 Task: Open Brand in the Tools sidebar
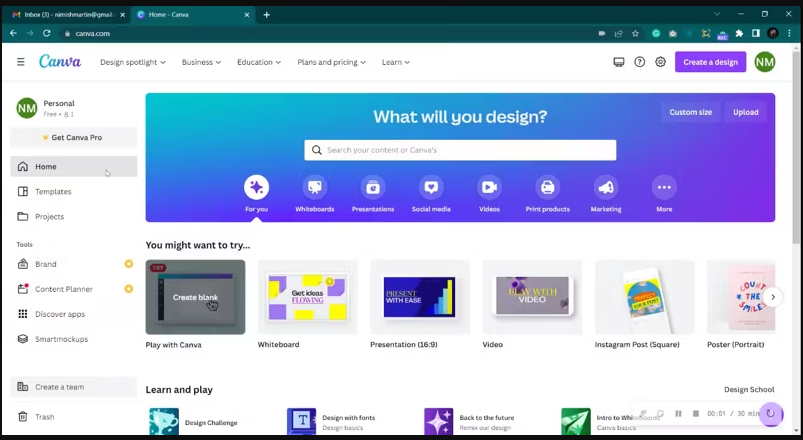[x=73, y=264]
